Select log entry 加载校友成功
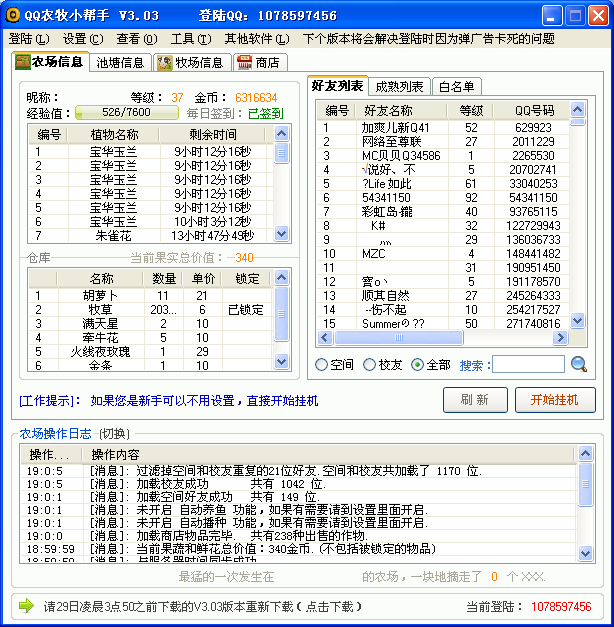 pyautogui.click(x=298, y=484)
